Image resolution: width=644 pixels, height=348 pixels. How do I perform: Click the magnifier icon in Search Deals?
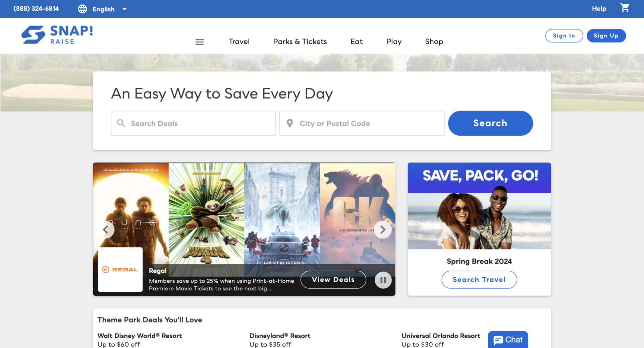click(x=121, y=123)
